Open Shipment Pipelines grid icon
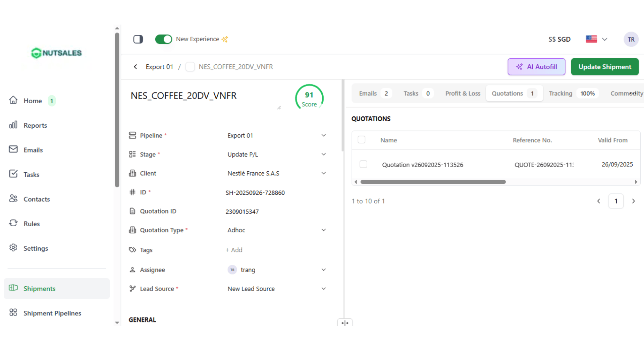 coord(13,313)
